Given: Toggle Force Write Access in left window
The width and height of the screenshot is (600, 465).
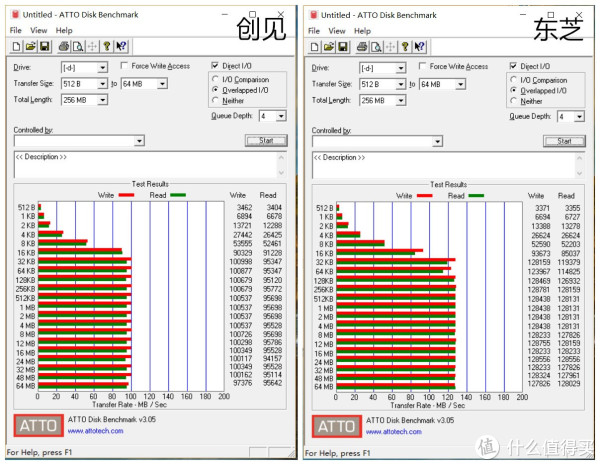Looking at the screenshot, I should [x=124, y=66].
